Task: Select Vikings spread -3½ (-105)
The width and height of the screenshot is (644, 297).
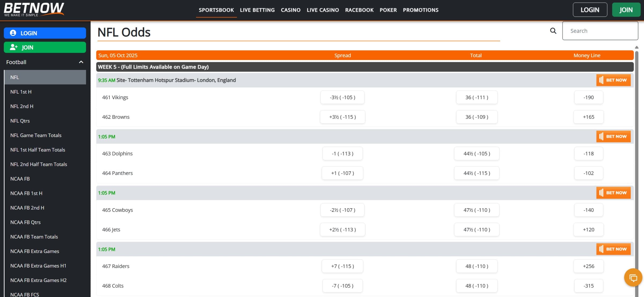Action: point(342,97)
